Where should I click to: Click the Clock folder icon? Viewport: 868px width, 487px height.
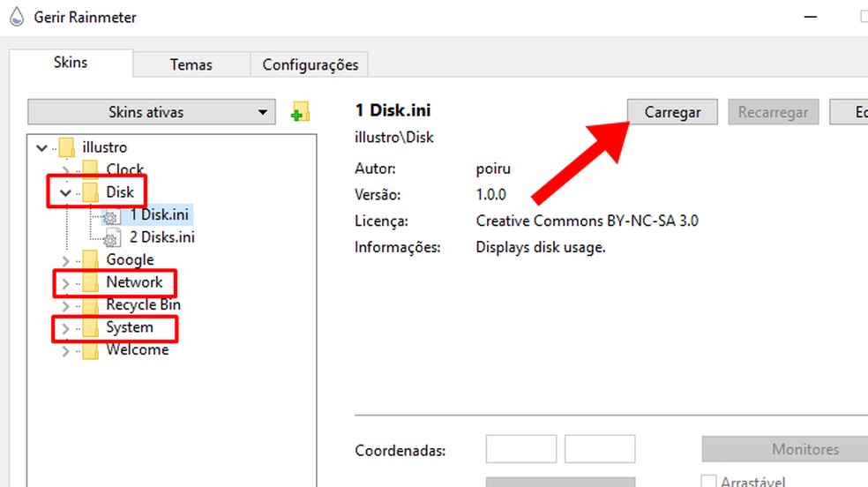(x=90, y=169)
